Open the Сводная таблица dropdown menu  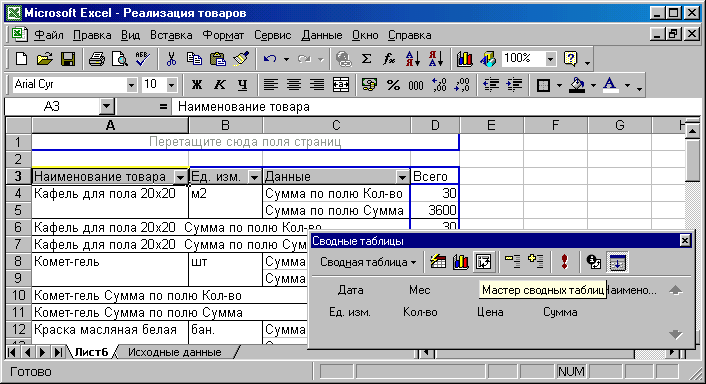tap(367, 262)
